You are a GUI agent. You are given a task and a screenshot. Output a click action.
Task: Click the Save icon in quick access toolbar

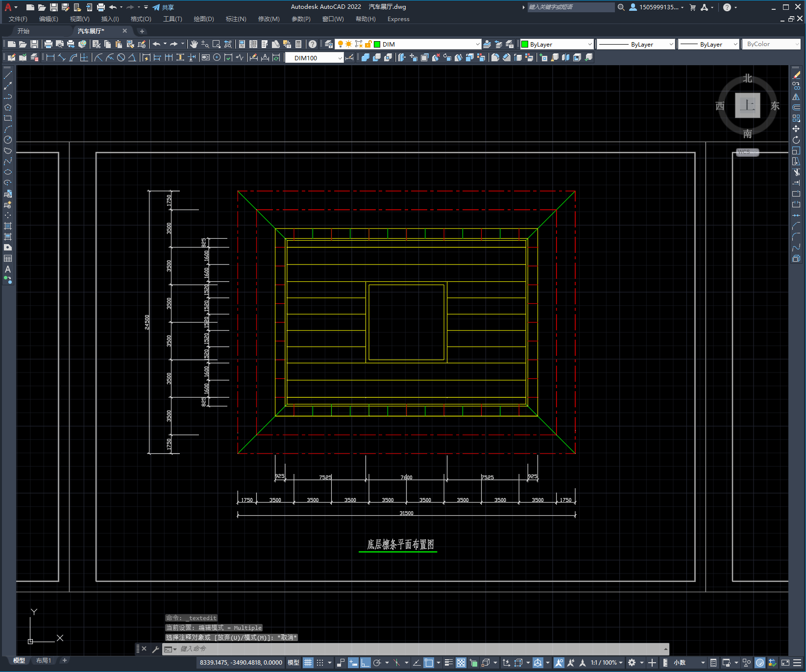(54, 7)
